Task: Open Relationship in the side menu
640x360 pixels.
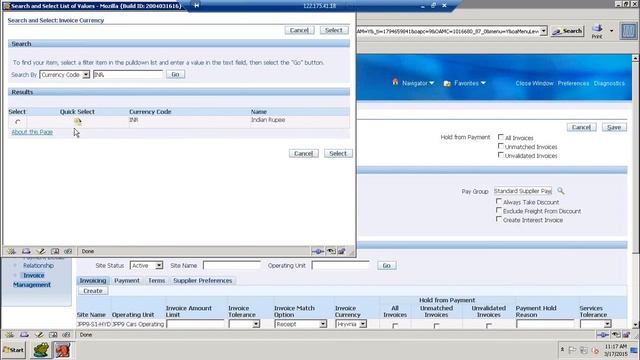Action: [x=38, y=265]
